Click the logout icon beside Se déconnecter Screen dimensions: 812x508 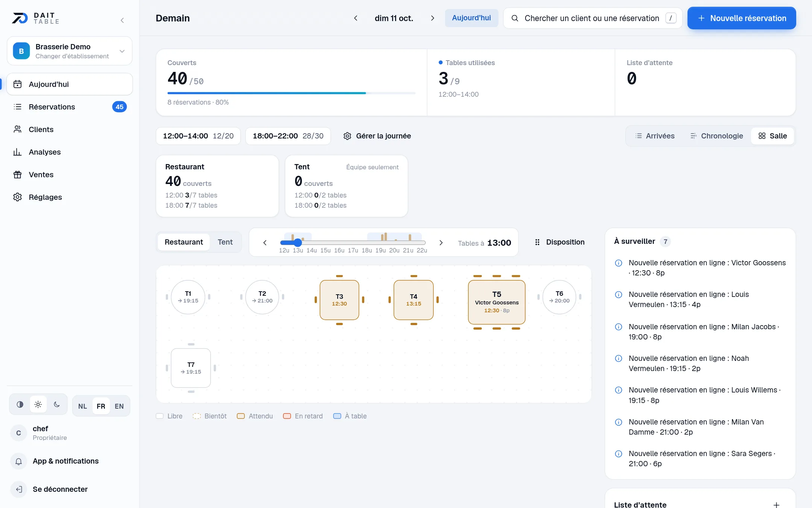[x=18, y=489]
